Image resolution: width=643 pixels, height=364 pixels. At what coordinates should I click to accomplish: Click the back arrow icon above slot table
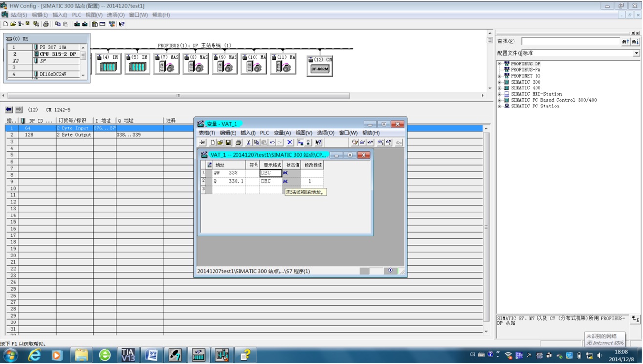tap(9, 110)
